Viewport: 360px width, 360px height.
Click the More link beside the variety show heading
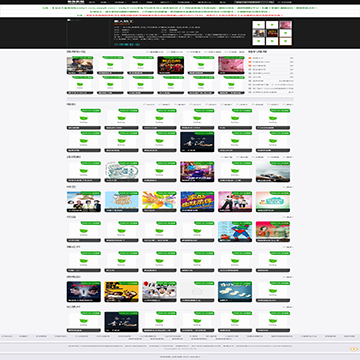pos(288,187)
